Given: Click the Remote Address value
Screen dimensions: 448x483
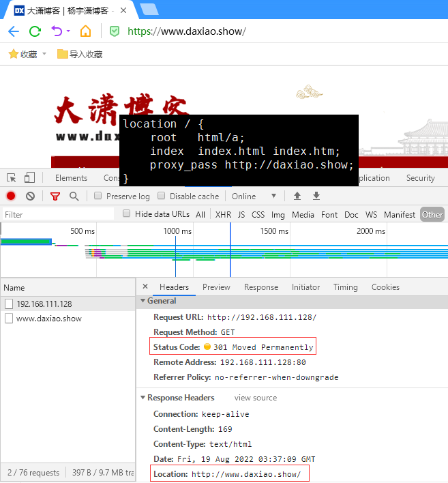Looking at the screenshot, I should point(263,362).
